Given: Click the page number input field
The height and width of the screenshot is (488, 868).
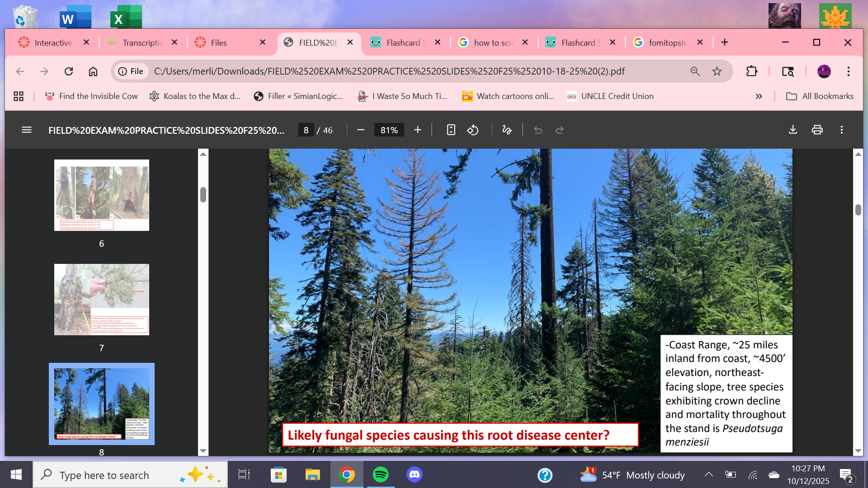Looking at the screenshot, I should coord(306,130).
